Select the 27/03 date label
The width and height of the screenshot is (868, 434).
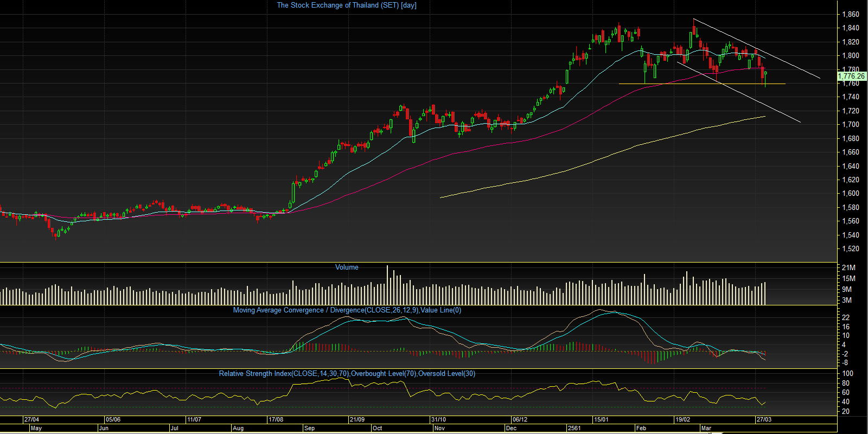[x=764, y=420]
